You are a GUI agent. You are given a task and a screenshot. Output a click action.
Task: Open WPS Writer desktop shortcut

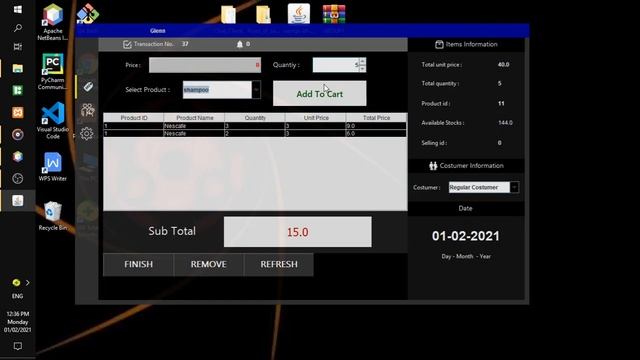pyautogui.click(x=53, y=167)
